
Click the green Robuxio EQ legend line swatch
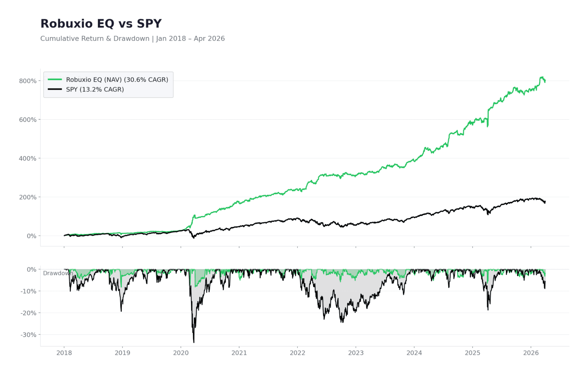pyautogui.click(x=55, y=80)
